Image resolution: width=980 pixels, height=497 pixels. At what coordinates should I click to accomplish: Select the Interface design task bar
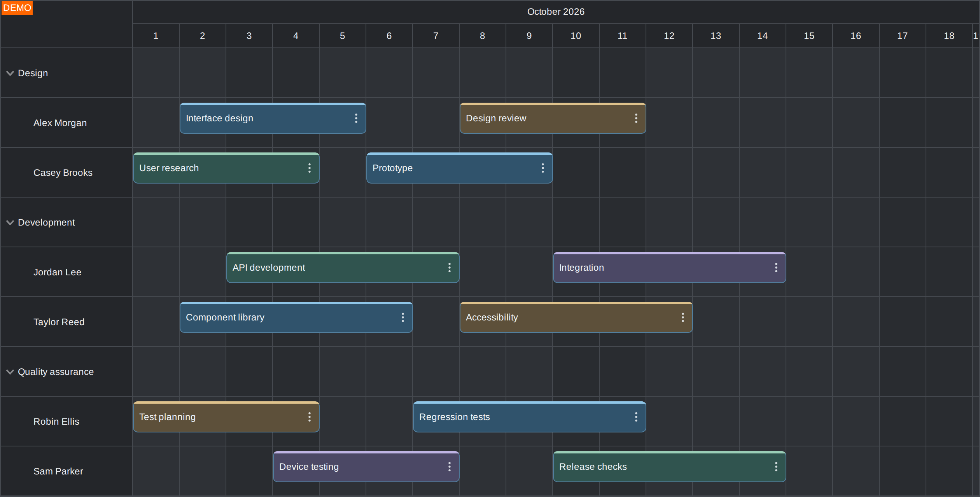coord(273,118)
